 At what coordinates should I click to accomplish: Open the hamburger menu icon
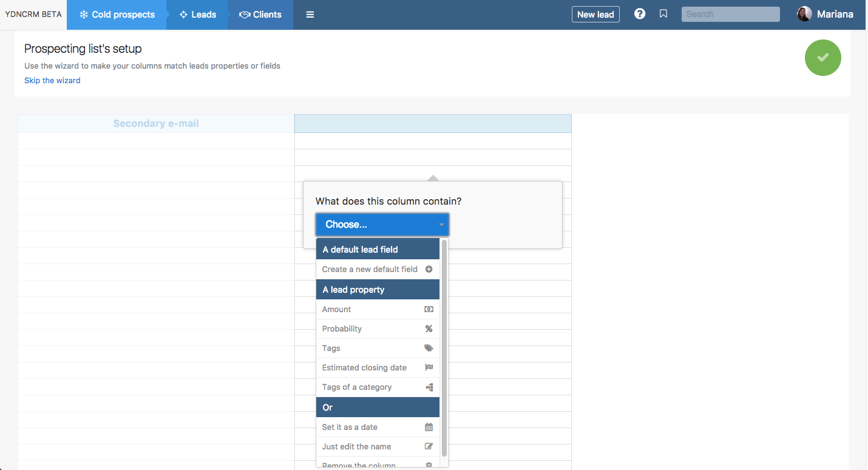(x=310, y=15)
